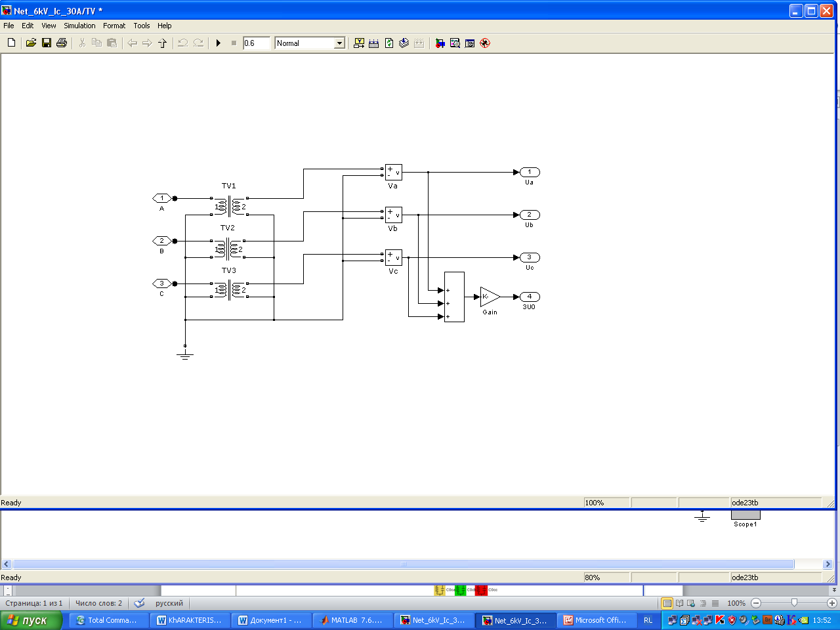Click Word zoom in plus button
840x630 pixels.
tap(832, 602)
